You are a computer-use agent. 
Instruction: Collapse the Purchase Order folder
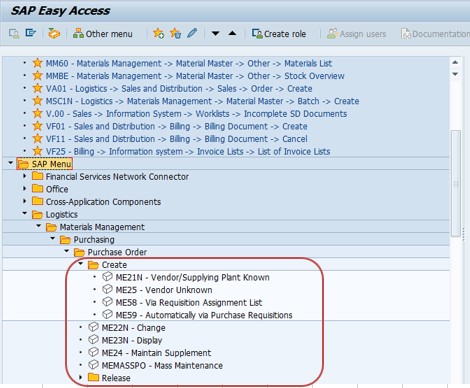(x=67, y=251)
